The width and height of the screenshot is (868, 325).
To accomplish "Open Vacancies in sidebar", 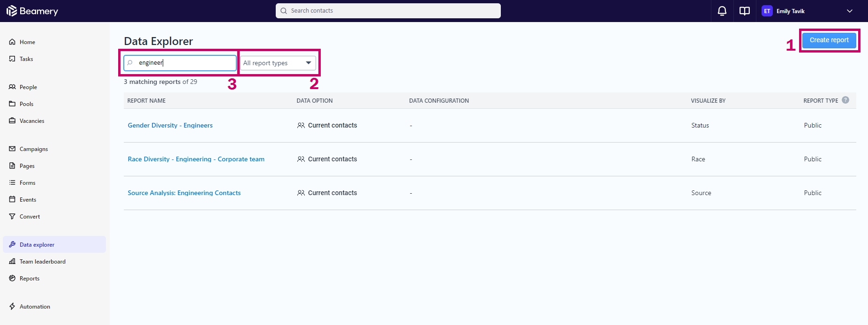I will (54, 121).
